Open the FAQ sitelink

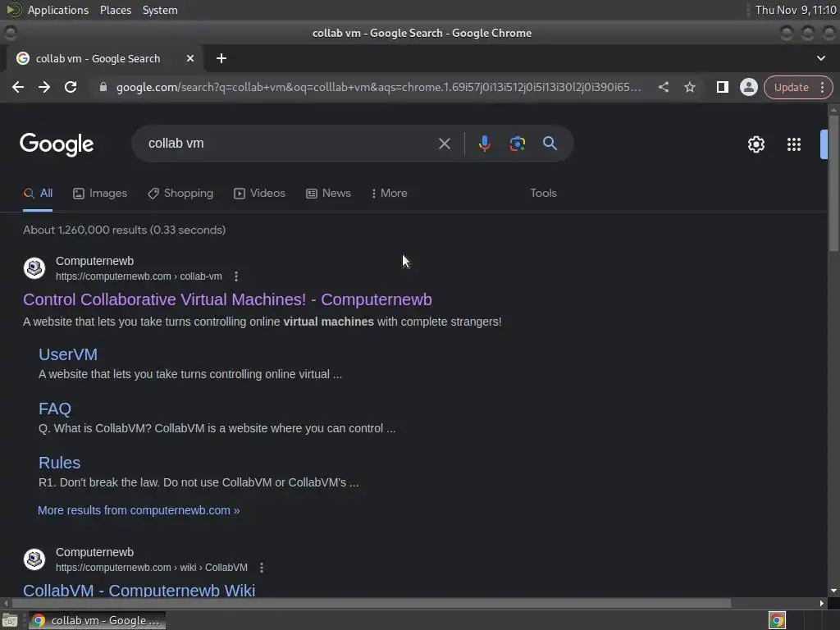(x=55, y=409)
